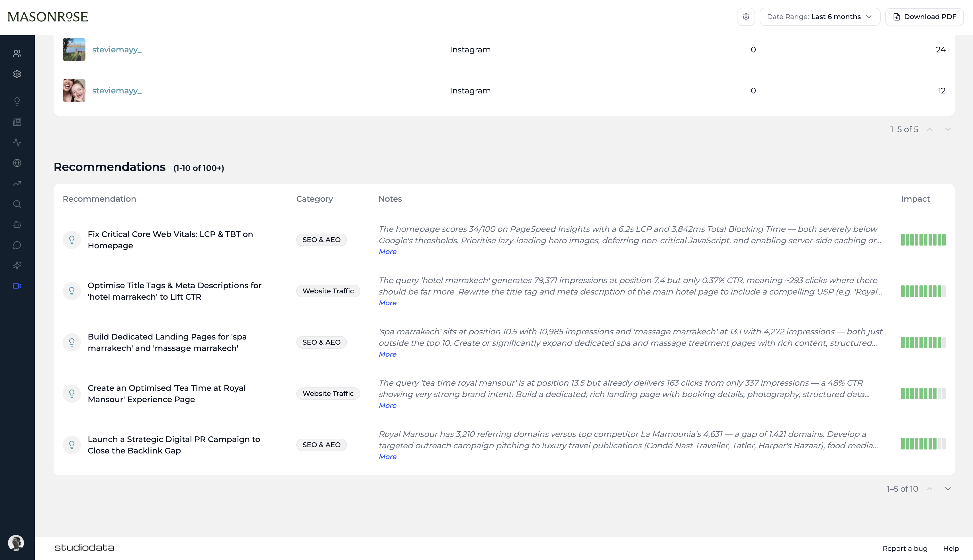This screenshot has width=973, height=560.
Task: Open the sidebar settings gear icon
Action: pos(17,74)
